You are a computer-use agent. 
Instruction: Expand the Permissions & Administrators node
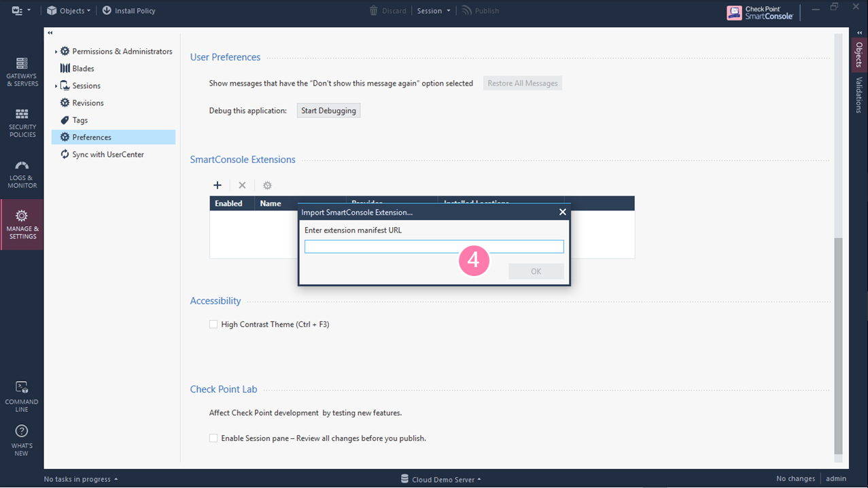(x=56, y=52)
